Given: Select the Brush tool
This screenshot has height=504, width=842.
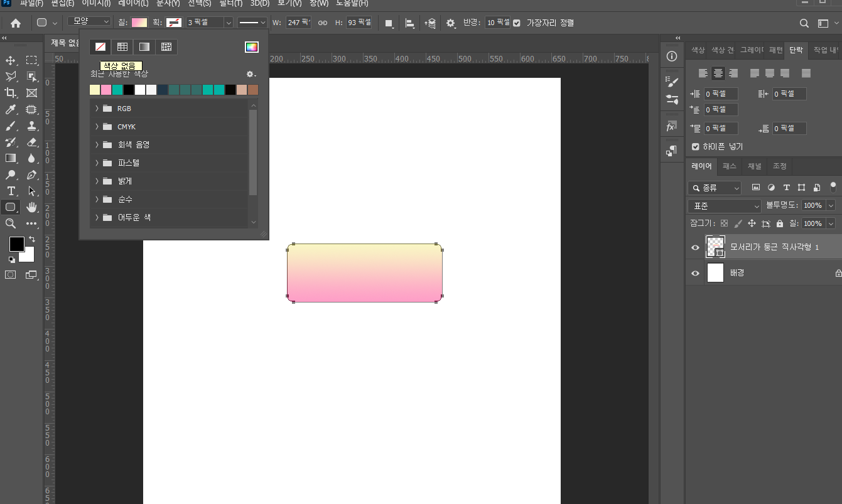Looking at the screenshot, I should 11,126.
